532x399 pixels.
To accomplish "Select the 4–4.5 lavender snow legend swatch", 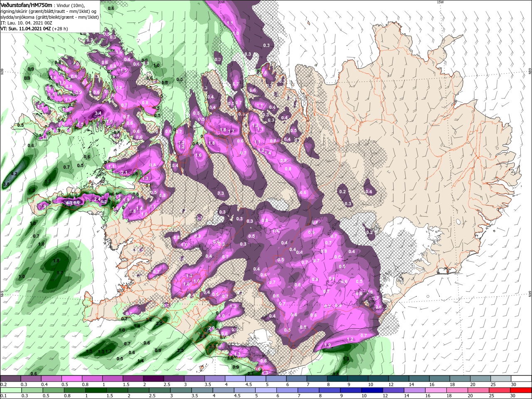I will pyautogui.click(x=235, y=379).
